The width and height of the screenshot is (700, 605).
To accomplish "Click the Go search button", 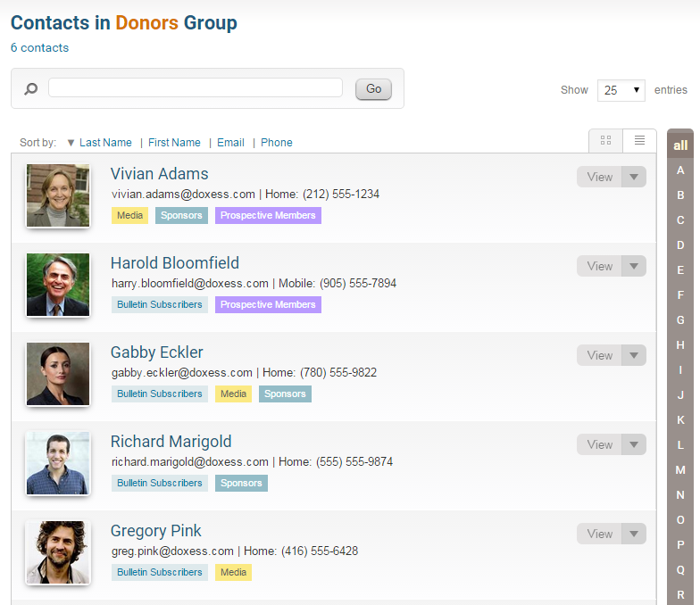I will click(373, 89).
